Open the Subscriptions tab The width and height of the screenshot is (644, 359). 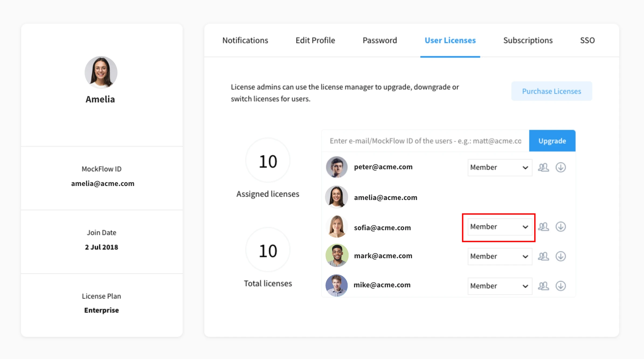tap(528, 40)
